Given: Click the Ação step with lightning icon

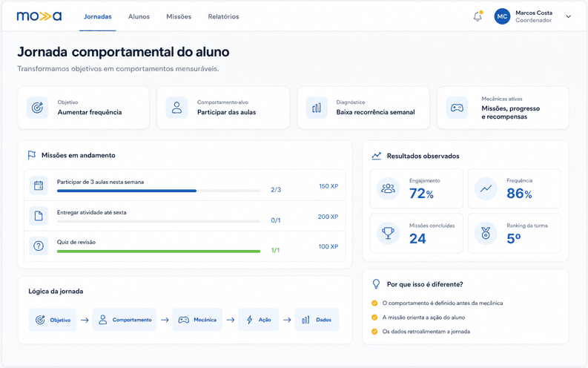Looking at the screenshot, I should click(x=258, y=320).
